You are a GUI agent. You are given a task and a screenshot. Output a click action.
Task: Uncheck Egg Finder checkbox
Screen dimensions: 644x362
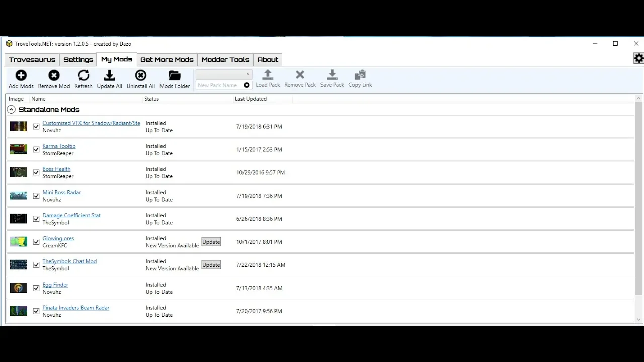(36, 289)
